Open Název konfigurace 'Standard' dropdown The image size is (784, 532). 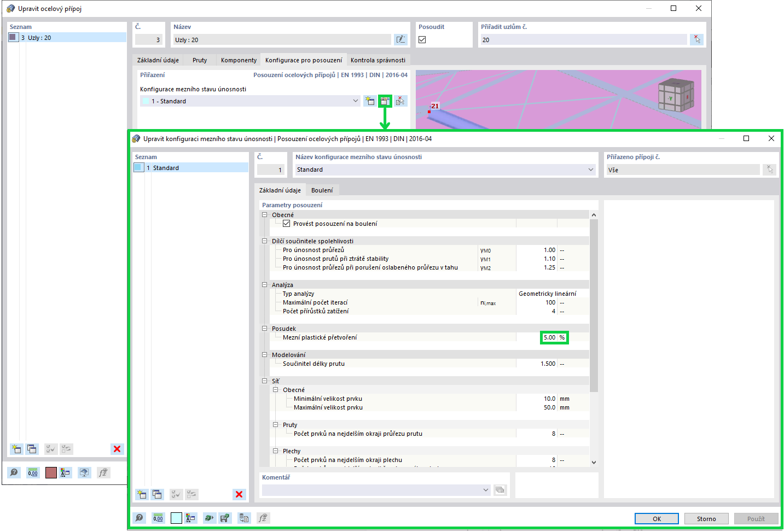point(445,169)
